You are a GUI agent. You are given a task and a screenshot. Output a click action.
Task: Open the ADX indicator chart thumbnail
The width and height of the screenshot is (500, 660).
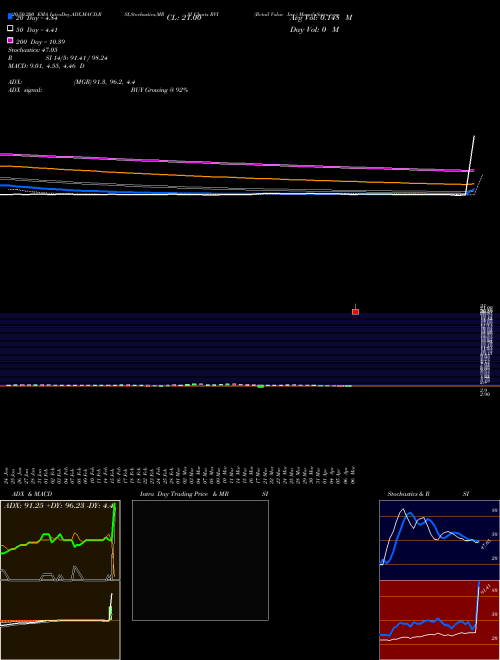60,540
